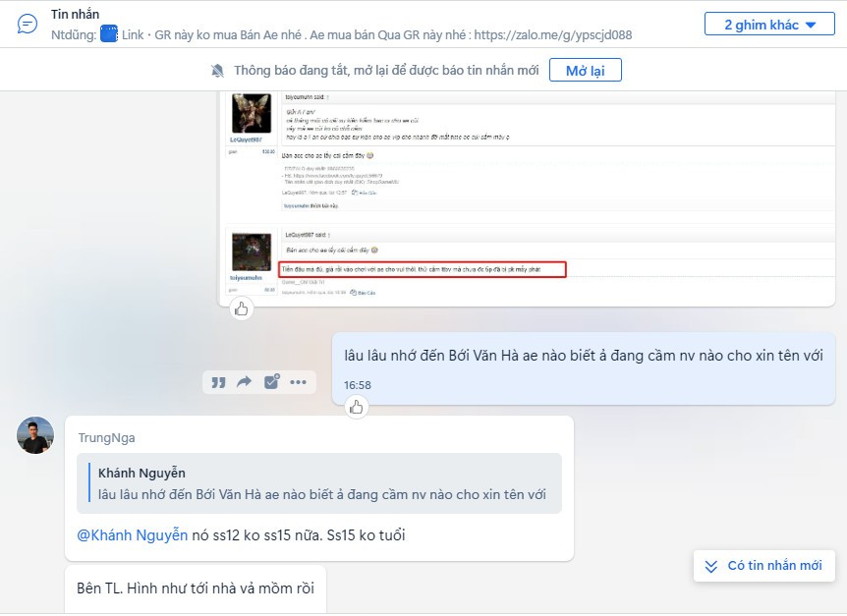The image size is (847, 616).
Task: Click the @Khánh Nguyễn mention in the reply
Action: pos(132,535)
